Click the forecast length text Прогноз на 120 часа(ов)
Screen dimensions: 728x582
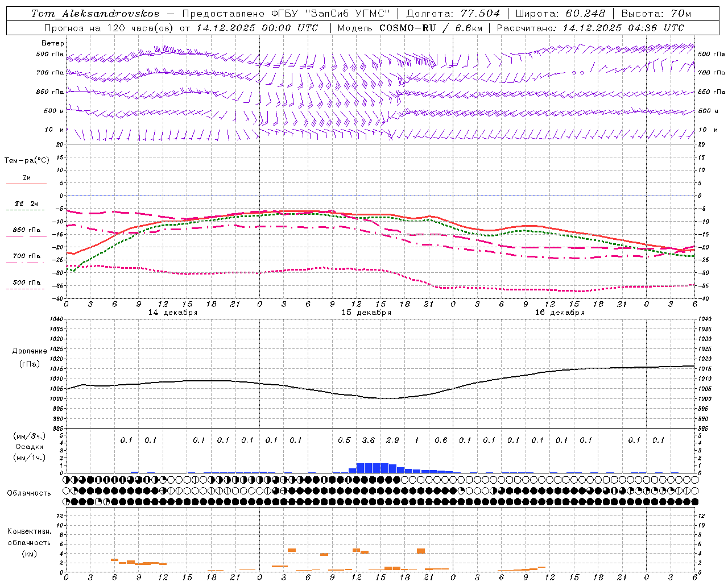[109, 28]
